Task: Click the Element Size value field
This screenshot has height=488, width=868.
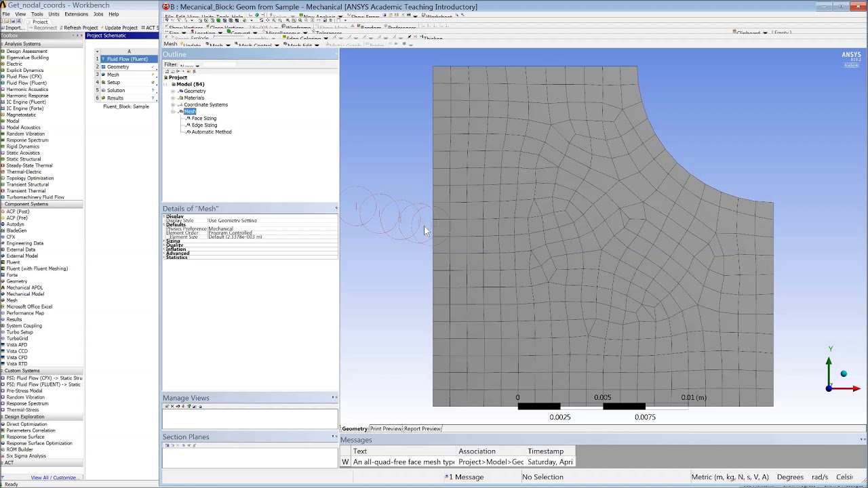Action: click(x=271, y=237)
